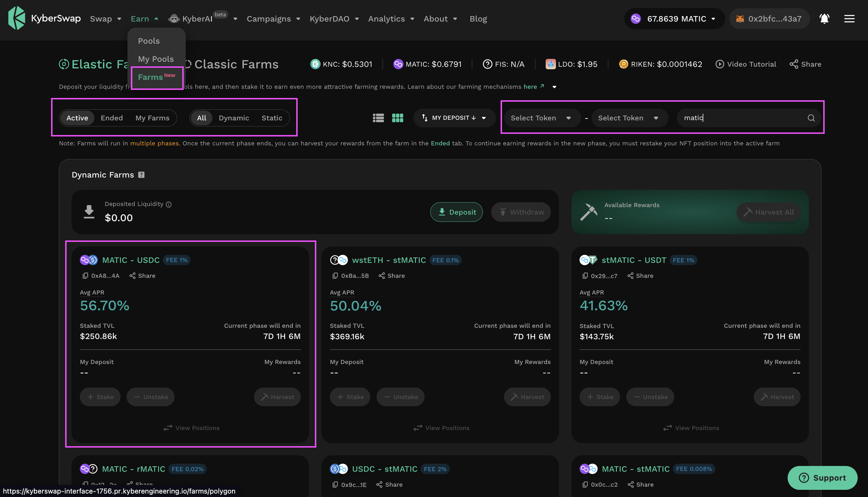Switch to the Classic Farms tab

(x=236, y=64)
